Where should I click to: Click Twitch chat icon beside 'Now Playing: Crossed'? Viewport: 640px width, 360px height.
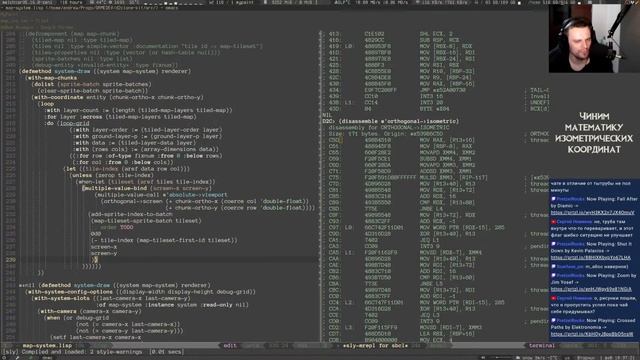point(553,320)
